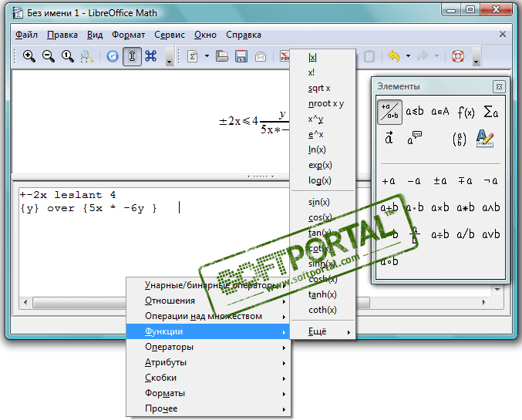Open the Symbols catalog icon
Viewport: 522px width, 420px height.
point(151,56)
